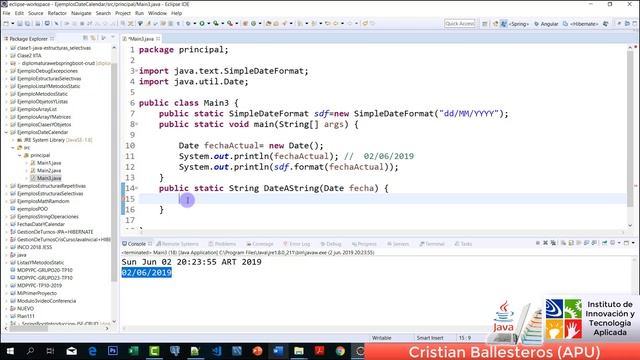
Task: Open Google Chrome from taskbar
Action: click(340, 351)
